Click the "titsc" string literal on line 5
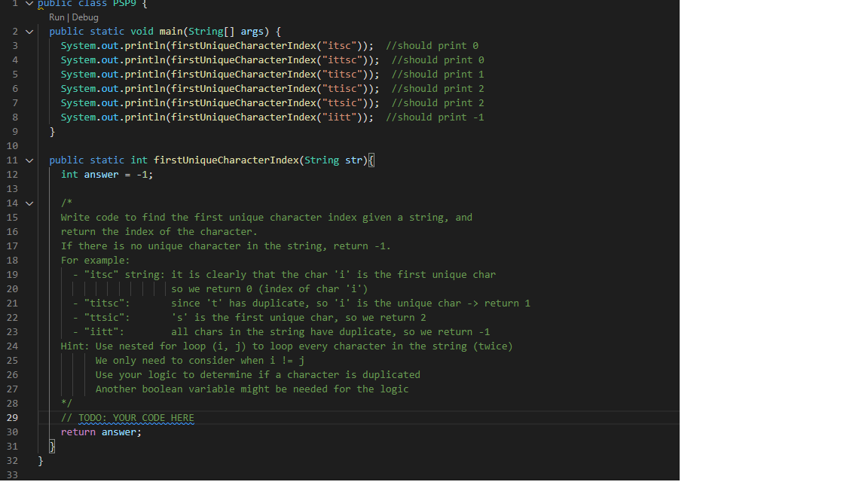Viewport: 868px width, 488px height. point(342,74)
